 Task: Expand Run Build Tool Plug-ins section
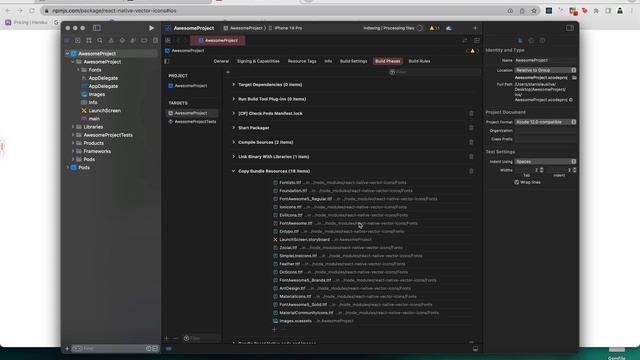tap(233, 99)
